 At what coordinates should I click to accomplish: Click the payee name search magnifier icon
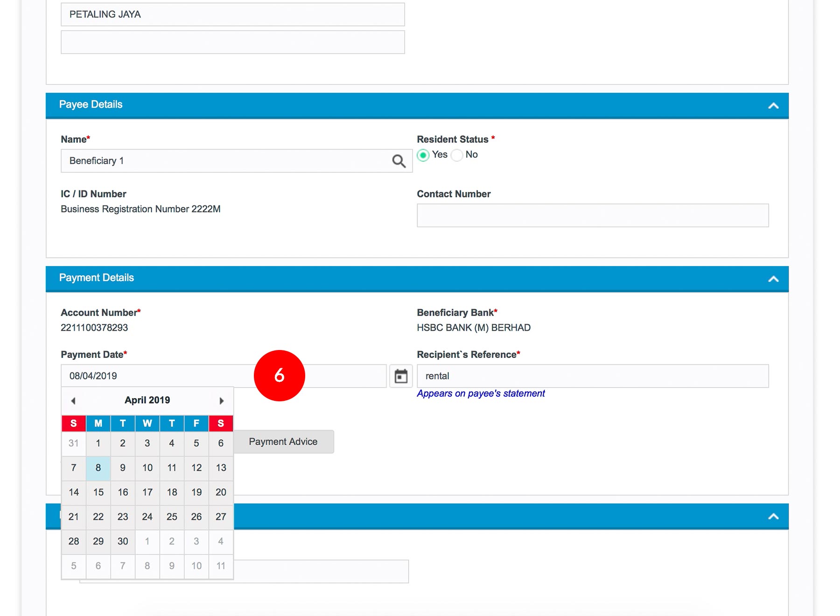click(399, 161)
